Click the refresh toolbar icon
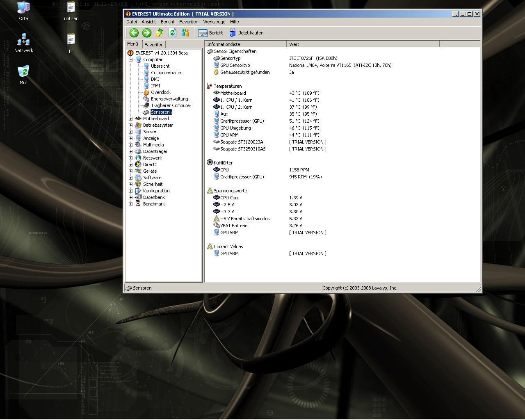The height and width of the screenshot is (420, 525). point(172,33)
